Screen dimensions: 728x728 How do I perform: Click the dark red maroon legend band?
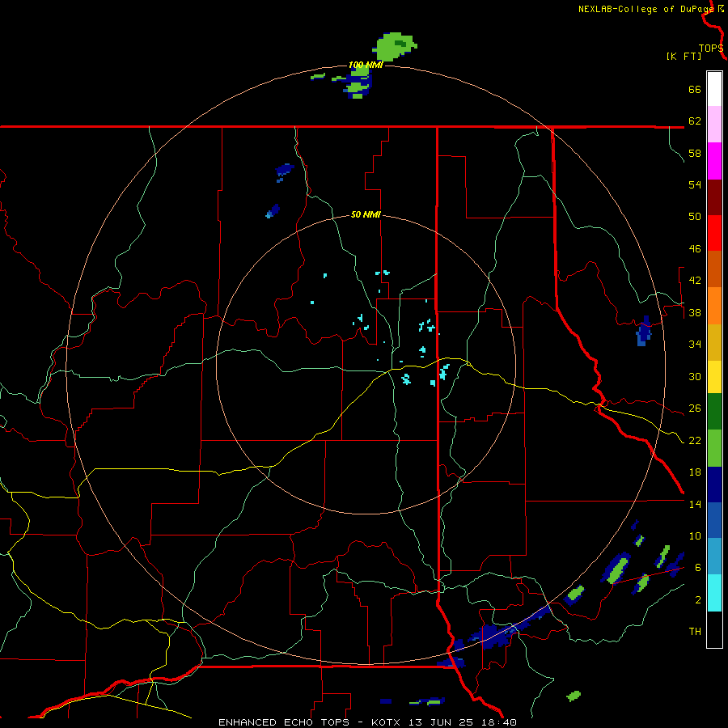click(x=714, y=197)
